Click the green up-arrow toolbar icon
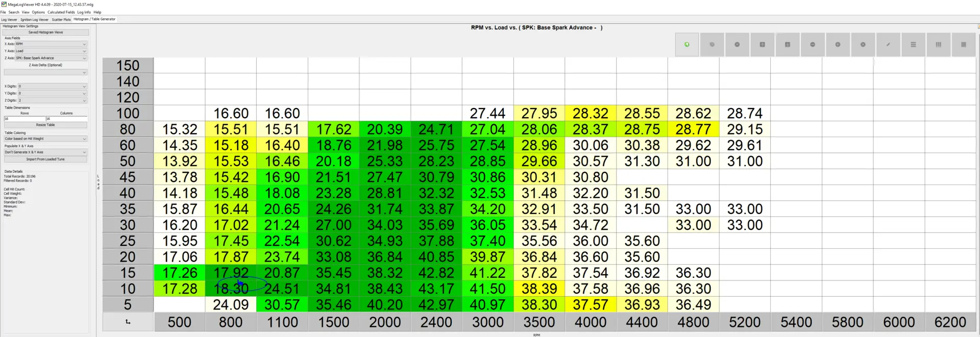The image size is (980, 337). pos(687,44)
